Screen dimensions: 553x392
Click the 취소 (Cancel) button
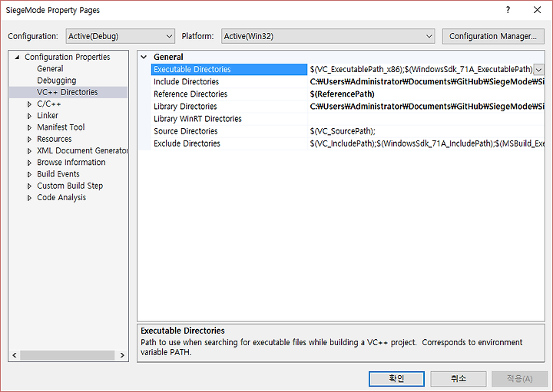459,379
